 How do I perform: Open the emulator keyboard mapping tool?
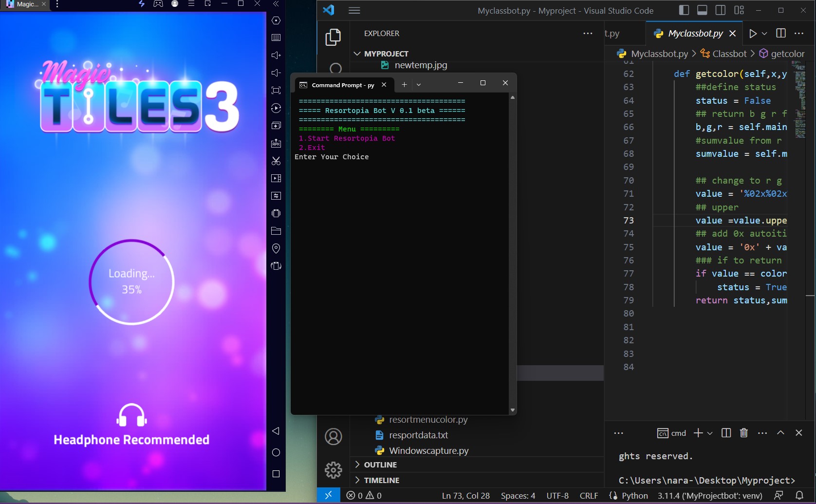[276, 37]
